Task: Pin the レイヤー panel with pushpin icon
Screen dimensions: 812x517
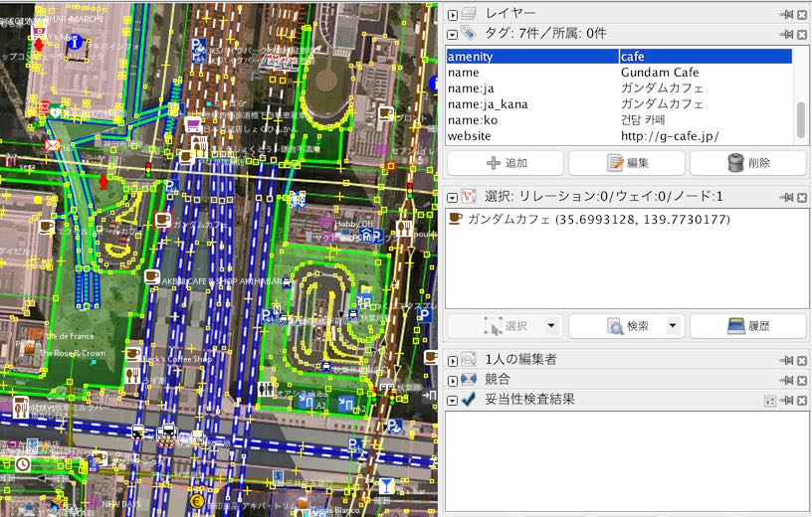Action: tap(785, 14)
